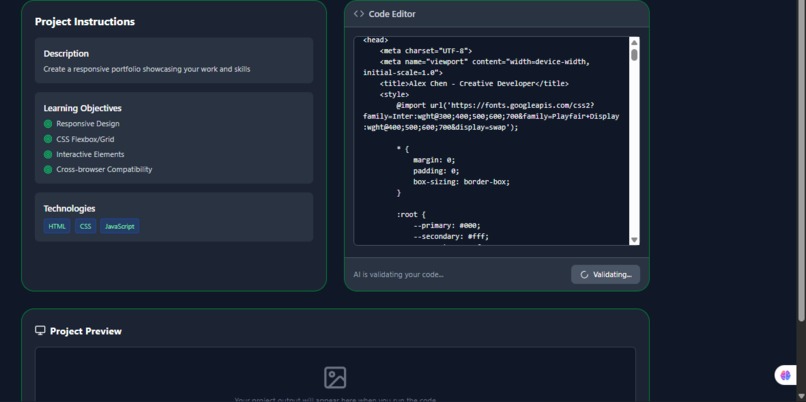Click the code editor scroll-up arrow
Viewport: 806px width, 402px height.
pyautogui.click(x=634, y=42)
